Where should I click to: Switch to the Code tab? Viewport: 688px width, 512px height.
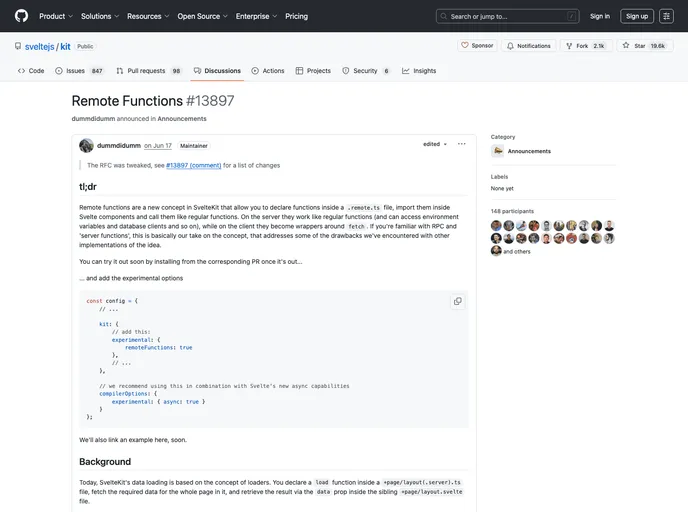point(31,71)
